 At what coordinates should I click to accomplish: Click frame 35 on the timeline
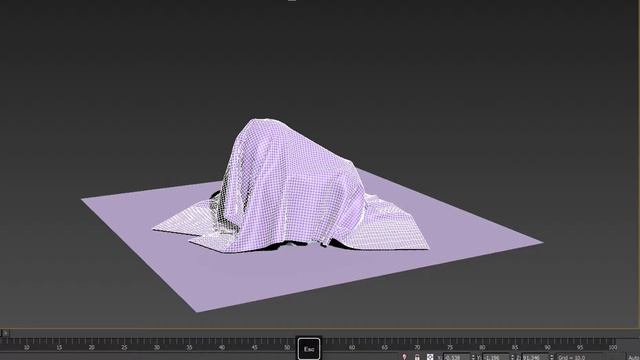[189, 347]
